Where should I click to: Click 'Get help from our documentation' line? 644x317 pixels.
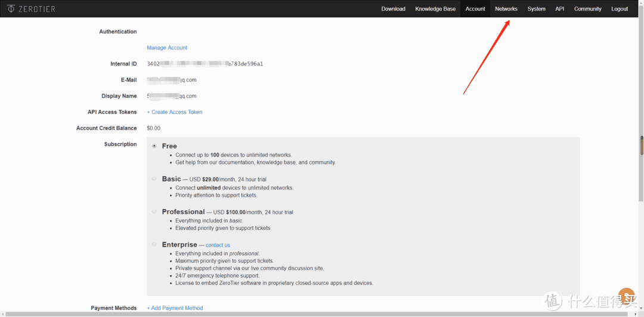click(x=255, y=162)
